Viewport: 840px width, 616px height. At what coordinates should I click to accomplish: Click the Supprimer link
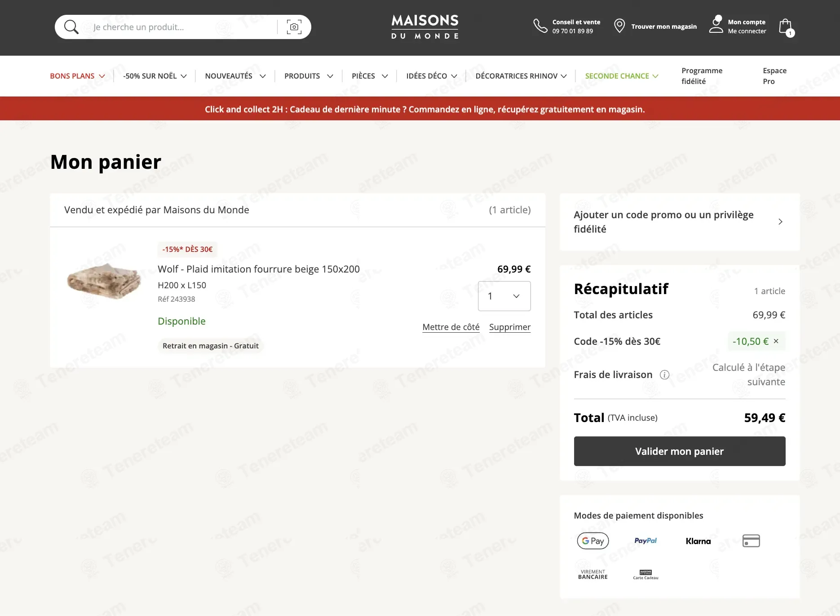(x=510, y=327)
